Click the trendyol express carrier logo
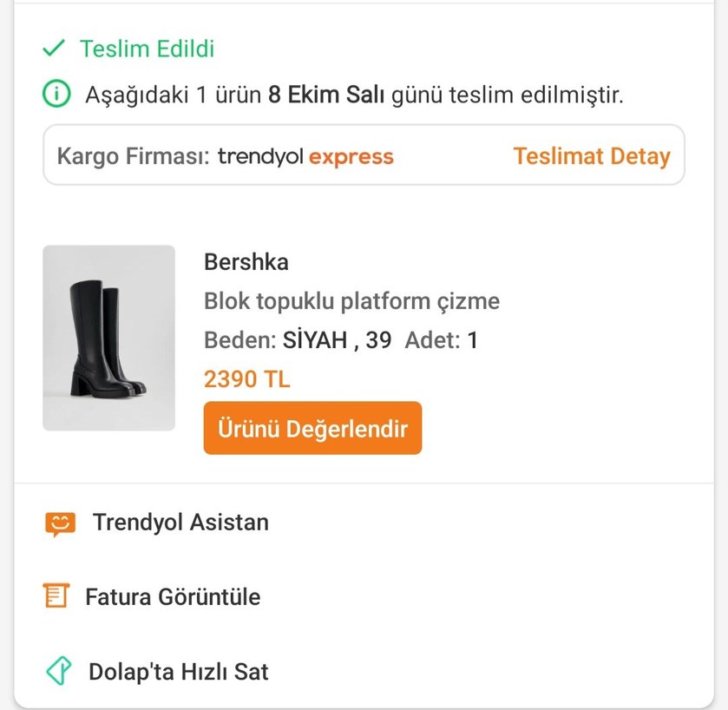728x710 pixels. click(306, 155)
